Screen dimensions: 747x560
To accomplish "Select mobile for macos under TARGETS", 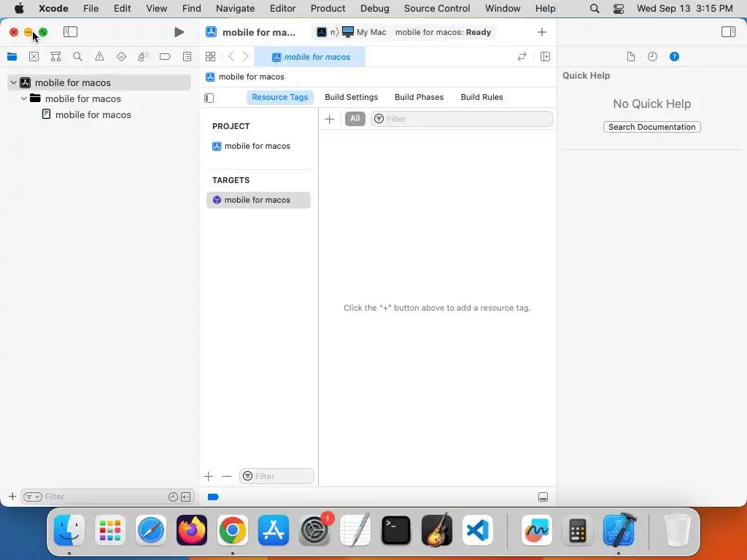I will coord(258,200).
